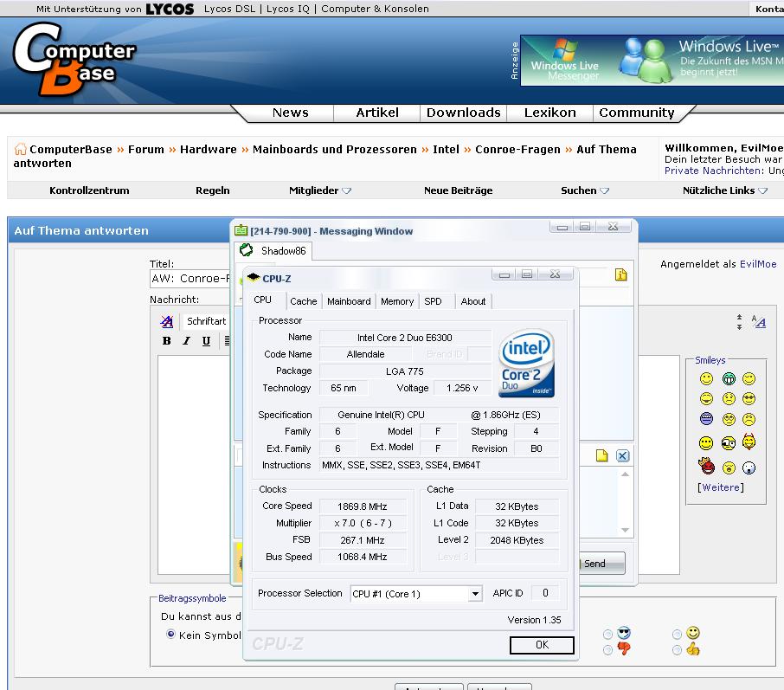Click the blue X icon beside note icon
This screenshot has width=784, height=690.
622,455
